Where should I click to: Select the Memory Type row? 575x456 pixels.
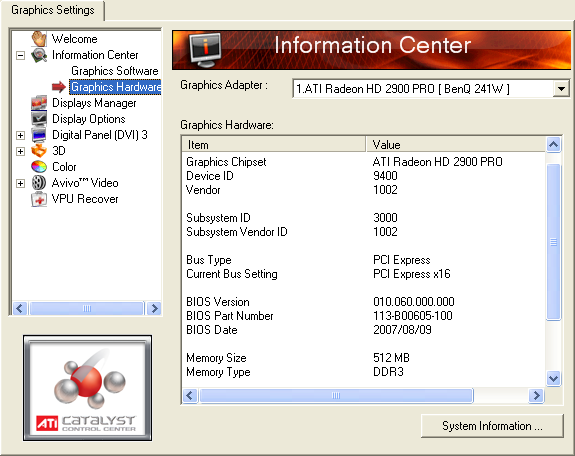coord(363,372)
